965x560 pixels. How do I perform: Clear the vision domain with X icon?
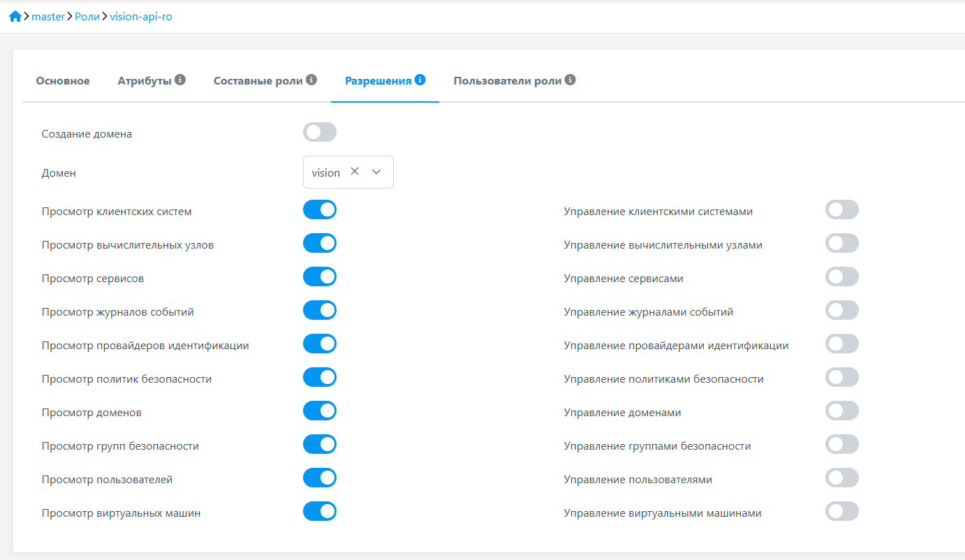pos(355,172)
